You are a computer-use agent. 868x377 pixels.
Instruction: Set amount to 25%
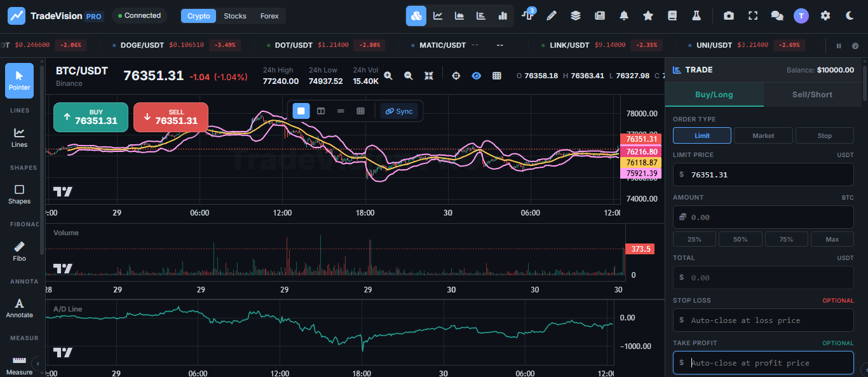click(x=695, y=239)
